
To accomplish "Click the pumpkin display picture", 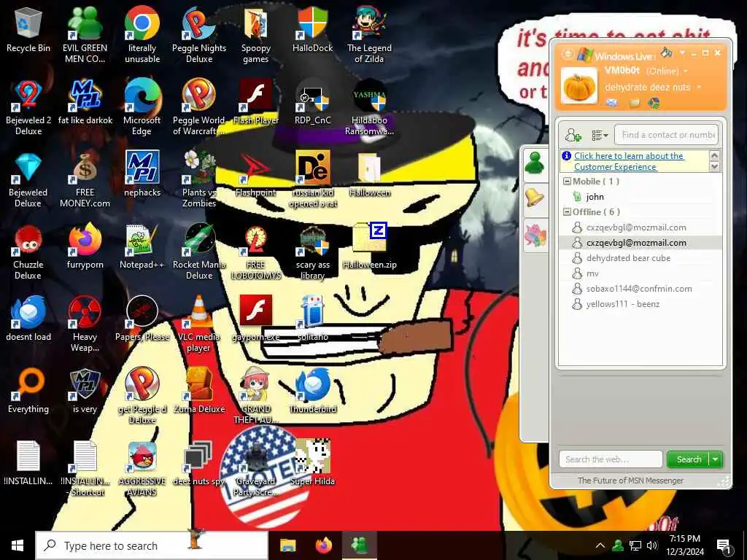I will tap(578, 86).
